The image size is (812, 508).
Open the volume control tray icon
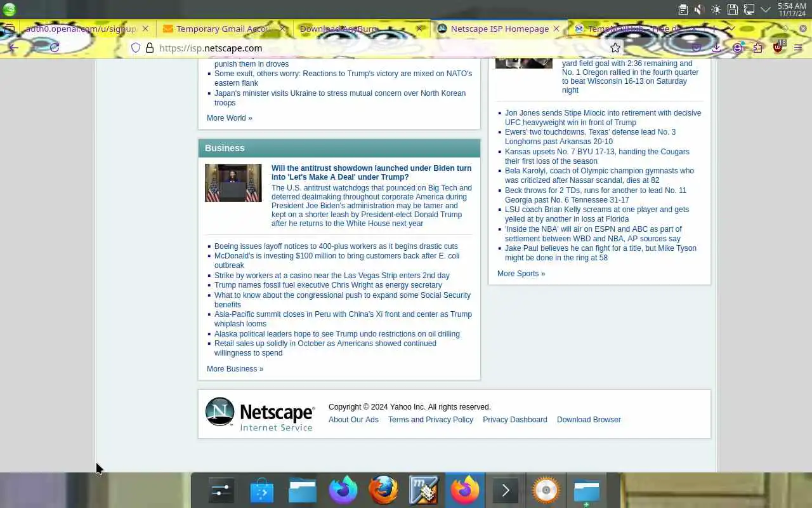point(699,10)
